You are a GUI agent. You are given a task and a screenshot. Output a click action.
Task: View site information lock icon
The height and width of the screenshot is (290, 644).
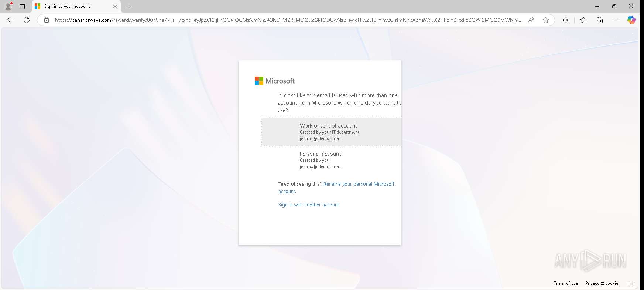(x=47, y=20)
